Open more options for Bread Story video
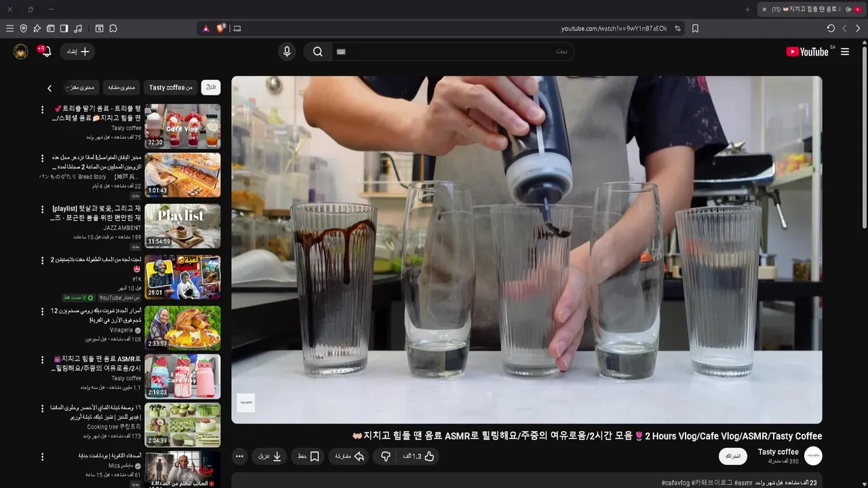This screenshot has height=488, width=868. click(42, 158)
